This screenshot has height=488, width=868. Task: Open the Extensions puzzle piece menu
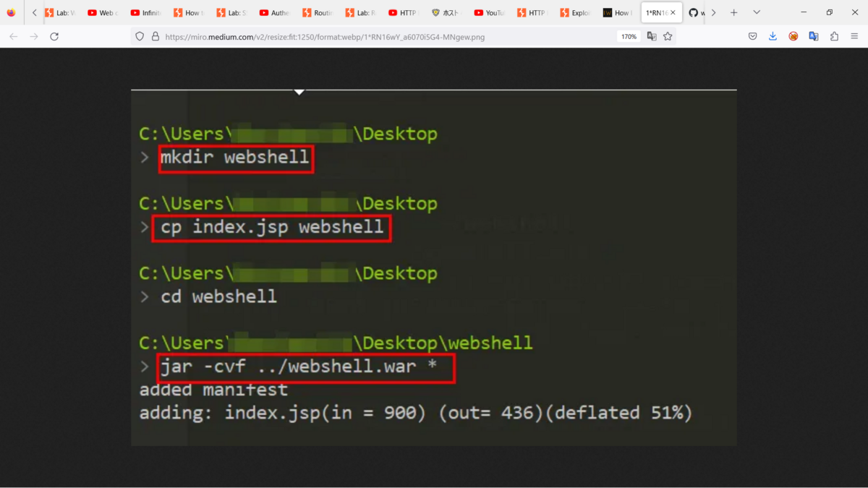[x=833, y=35]
